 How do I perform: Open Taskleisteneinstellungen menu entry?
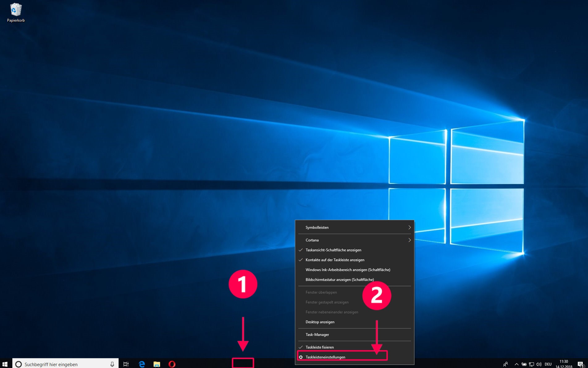(355, 357)
